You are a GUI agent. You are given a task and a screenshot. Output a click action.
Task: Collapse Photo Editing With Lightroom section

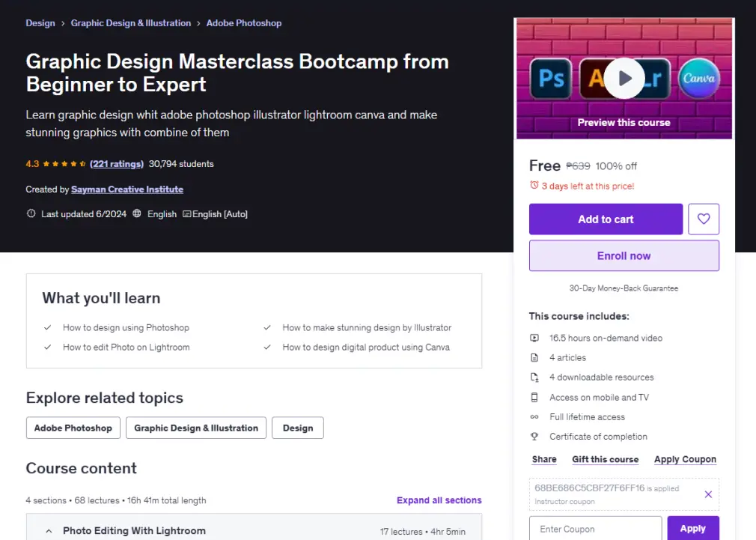[49, 531]
